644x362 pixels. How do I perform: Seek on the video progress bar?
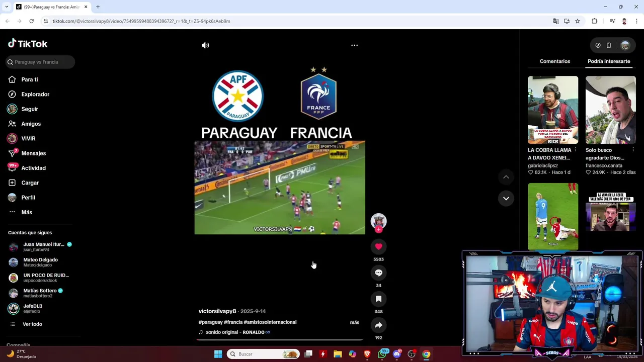click(280, 339)
